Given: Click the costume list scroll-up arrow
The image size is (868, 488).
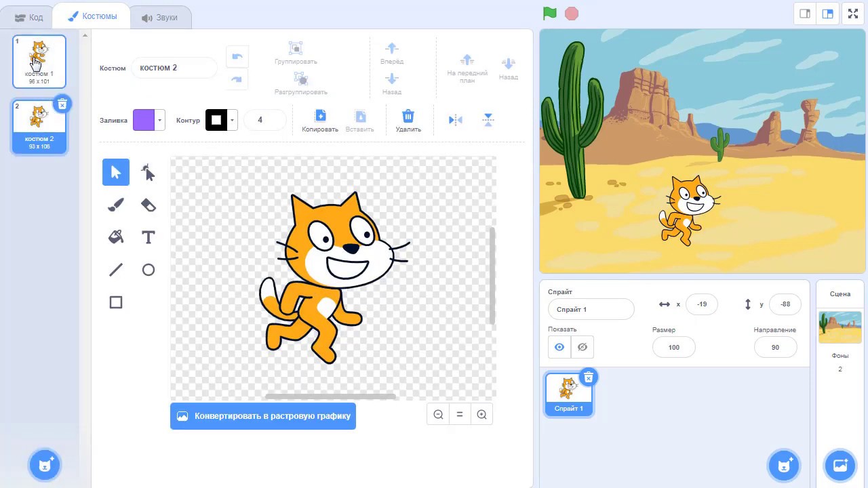Looking at the screenshot, I should click(85, 36).
